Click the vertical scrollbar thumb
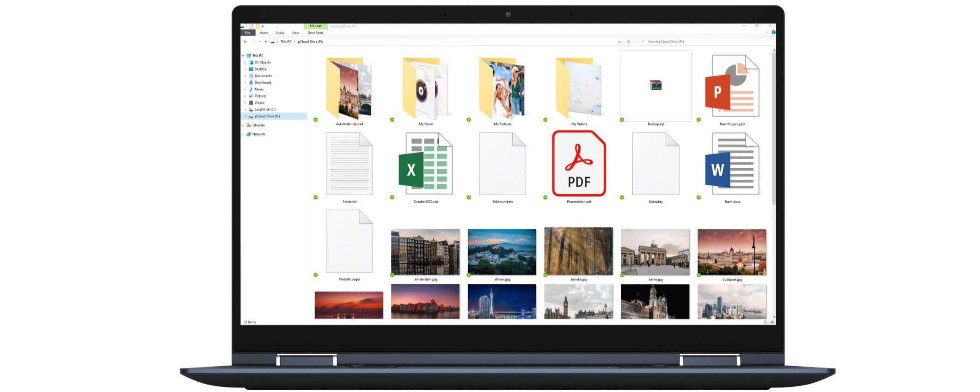 click(x=774, y=129)
